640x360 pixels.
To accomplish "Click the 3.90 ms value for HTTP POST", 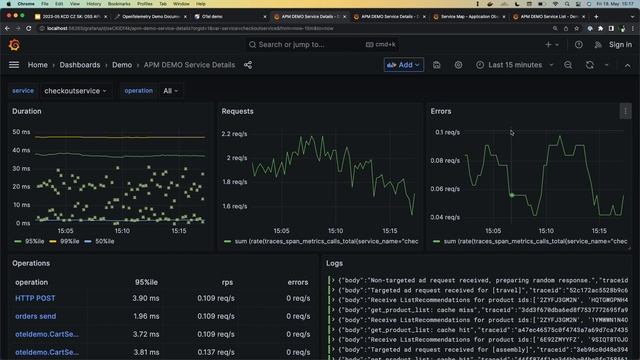I will [146, 298].
